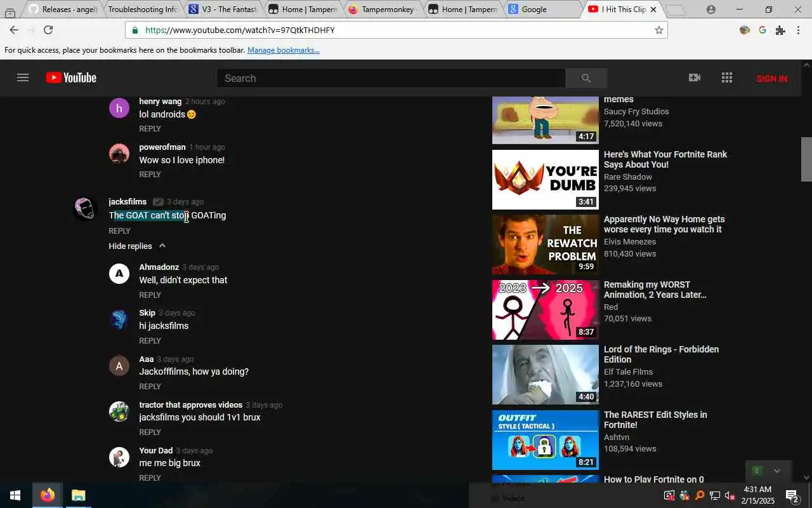
Task: Open Lord of the Rings Forbidden Edition thumbnail
Action: [546, 375]
